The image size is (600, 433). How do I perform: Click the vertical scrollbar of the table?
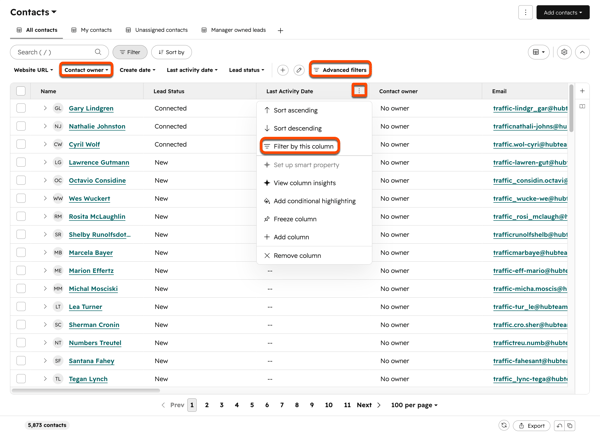pos(571,108)
